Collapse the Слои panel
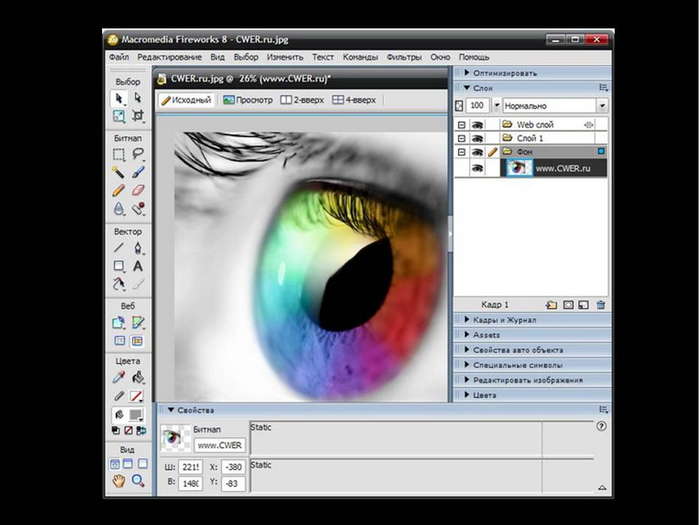700x525 pixels. (x=467, y=88)
